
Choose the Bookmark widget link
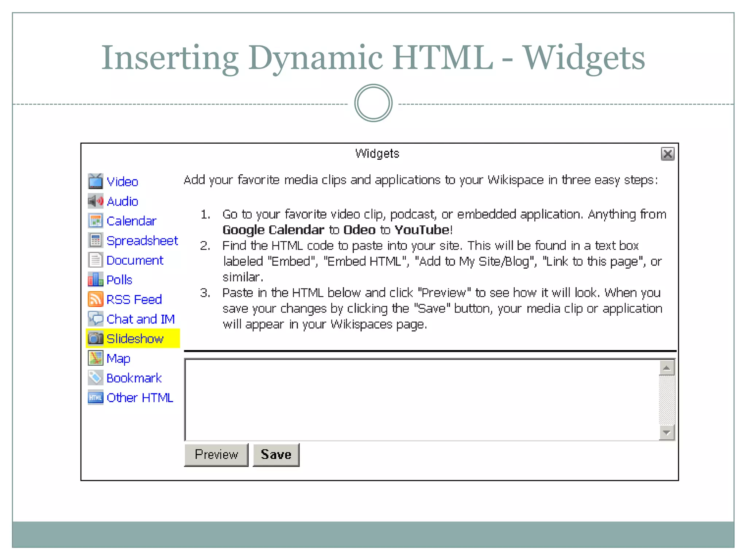[x=134, y=378]
